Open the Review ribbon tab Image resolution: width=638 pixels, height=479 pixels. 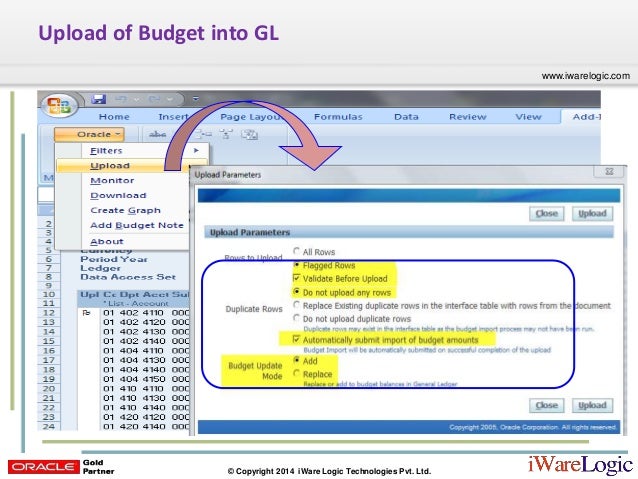468,117
